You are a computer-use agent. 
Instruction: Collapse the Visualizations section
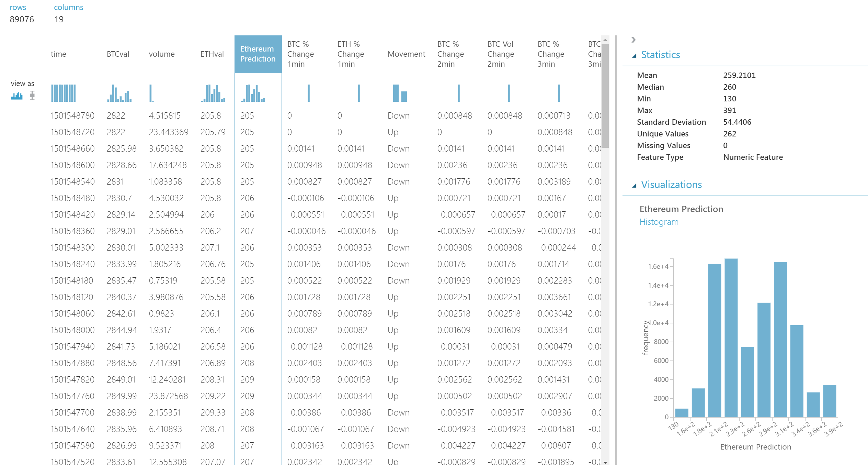pyautogui.click(x=634, y=185)
